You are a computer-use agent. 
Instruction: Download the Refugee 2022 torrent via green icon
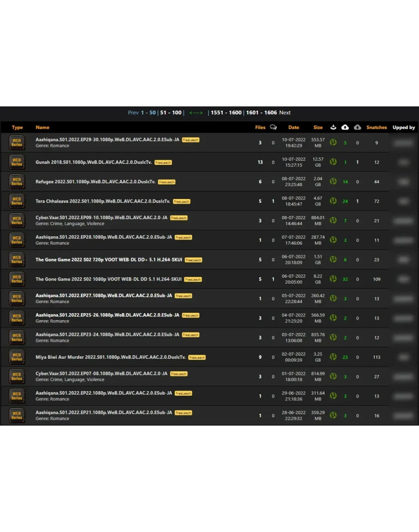point(333,181)
